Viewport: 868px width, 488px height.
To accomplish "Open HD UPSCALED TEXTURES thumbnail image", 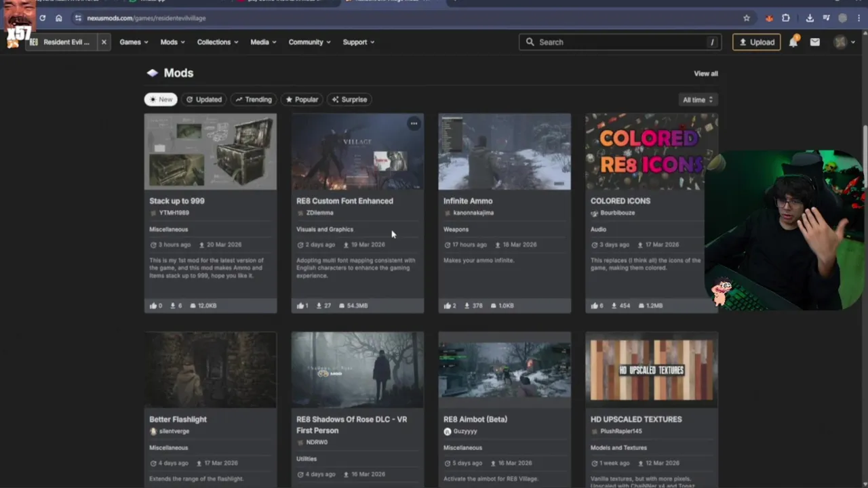I will click(x=652, y=370).
